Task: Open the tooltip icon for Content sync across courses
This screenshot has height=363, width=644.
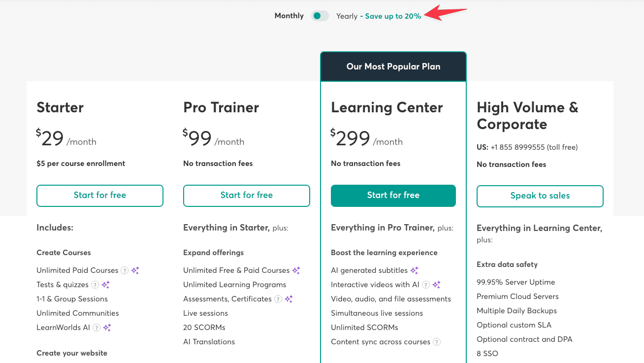Action: [437, 341]
